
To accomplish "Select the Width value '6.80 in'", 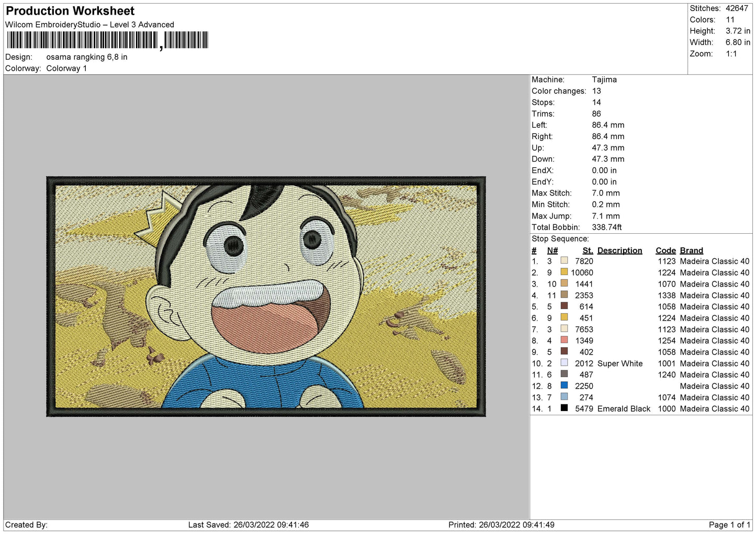I will tap(738, 42).
